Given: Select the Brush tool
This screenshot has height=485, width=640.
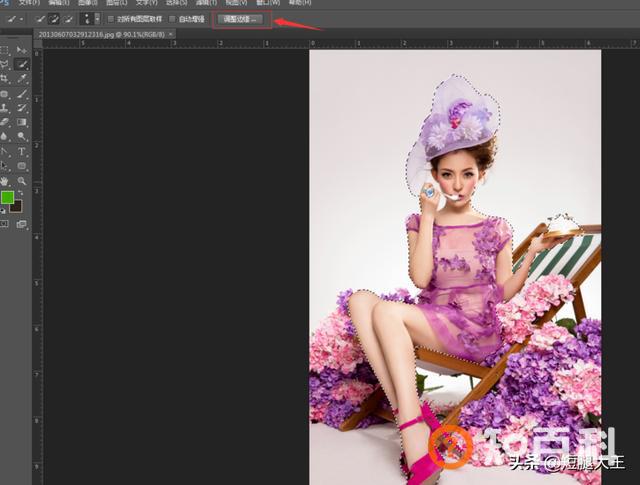Looking at the screenshot, I should pyautogui.click(x=22, y=94).
